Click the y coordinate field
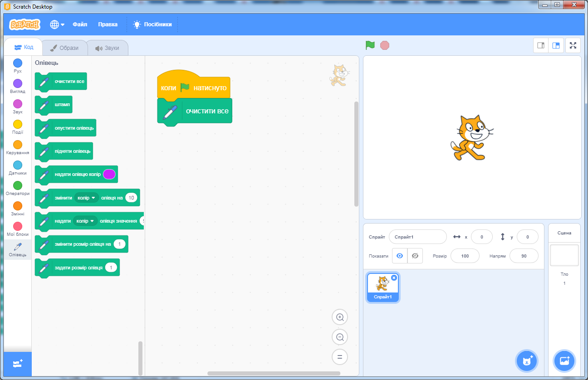Viewport: 588px width, 380px height. [528, 237]
